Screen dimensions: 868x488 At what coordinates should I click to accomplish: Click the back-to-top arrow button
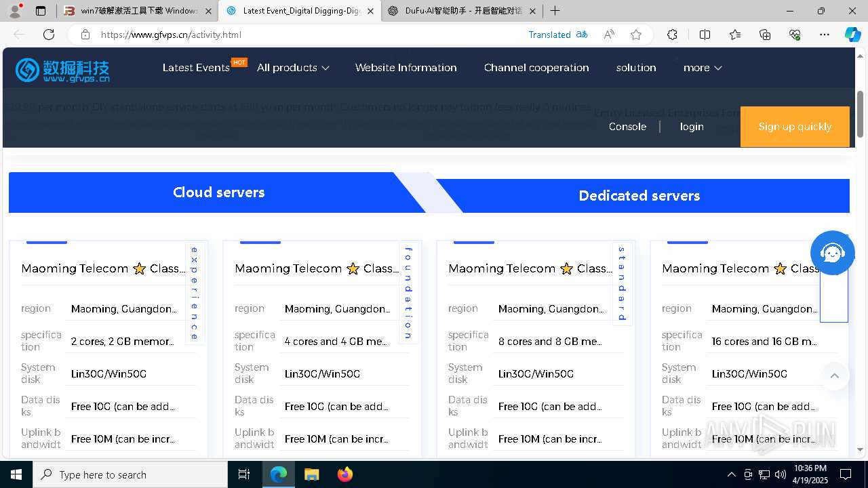pos(835,375)
